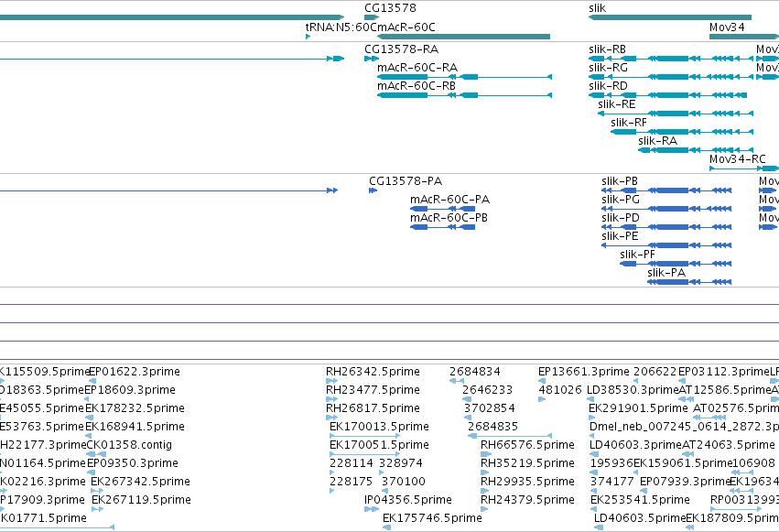Select the tRNA:N5:60C gene arrow

click(308, 37)
